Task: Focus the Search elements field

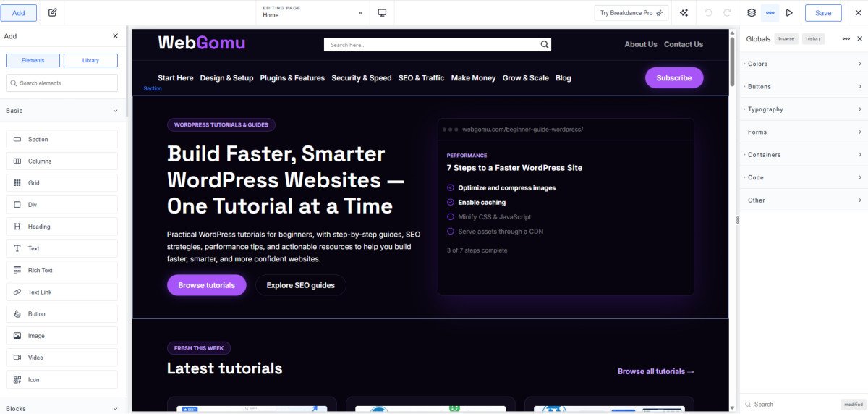Action: coord(61,83)
